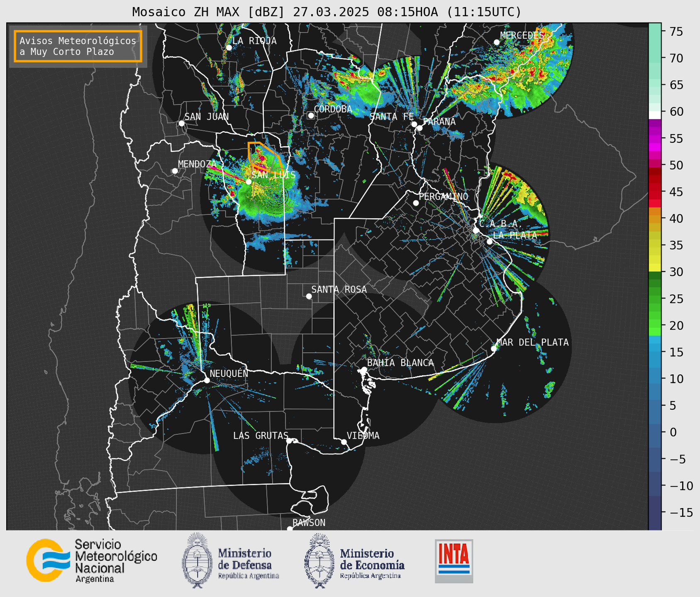Click the LA PLATA city label
This screenshot has width=700, height=597.
(515, 235)
